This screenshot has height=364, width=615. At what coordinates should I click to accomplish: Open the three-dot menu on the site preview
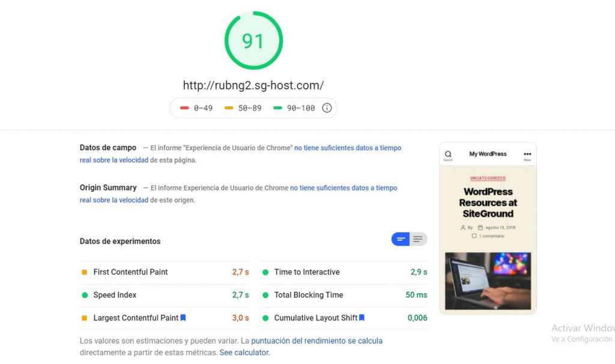click(527, 154)
